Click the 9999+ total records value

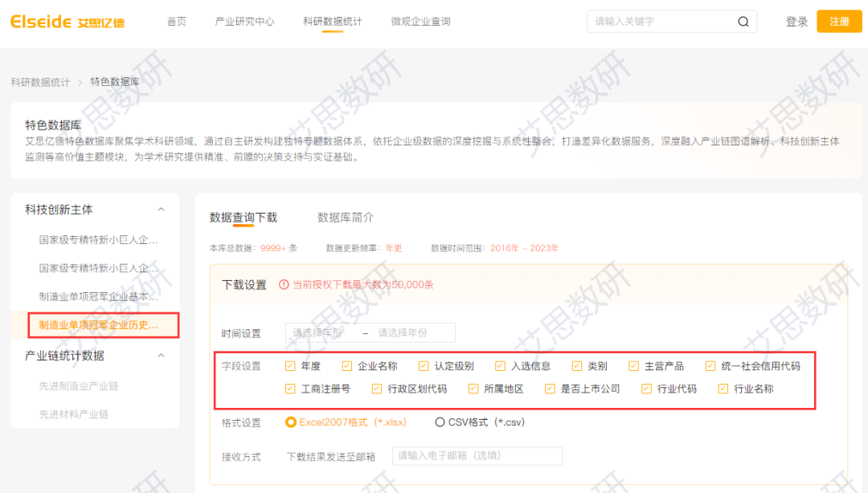(273, 248)
